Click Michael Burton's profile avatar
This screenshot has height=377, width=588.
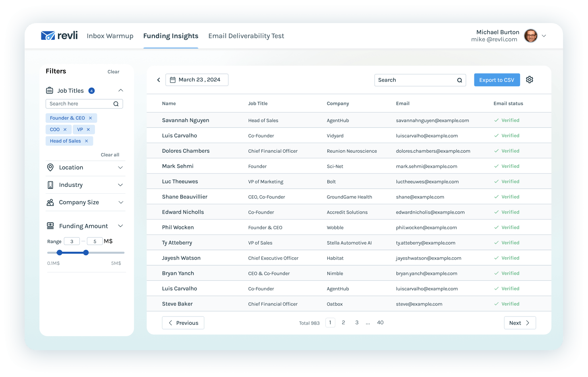pos(531,36)
